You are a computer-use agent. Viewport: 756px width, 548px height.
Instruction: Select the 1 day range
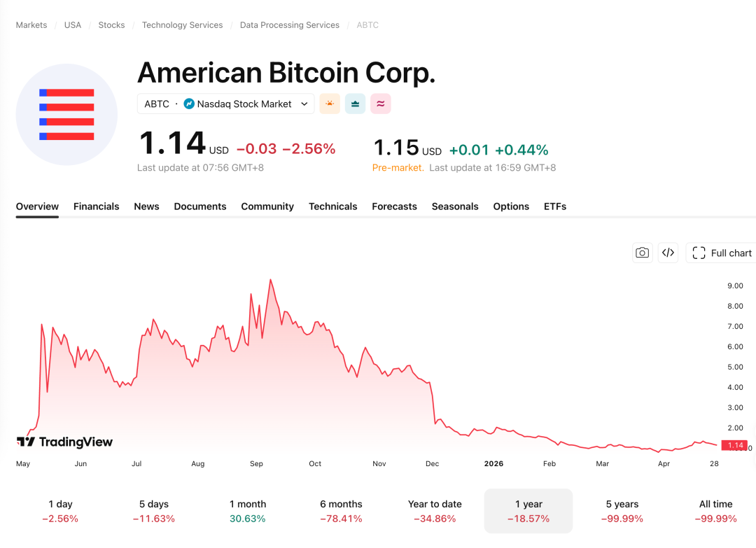(60, 511)
